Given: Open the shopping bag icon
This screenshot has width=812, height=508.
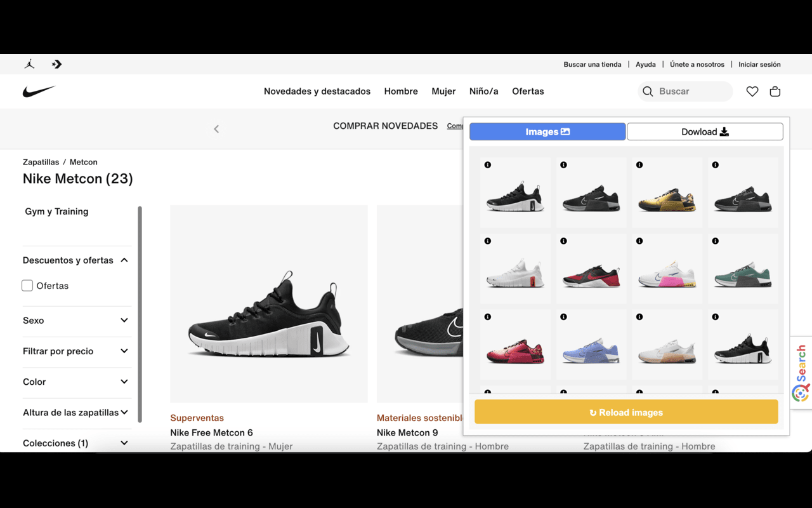Looking at the screenshot, I should (775, 91).
